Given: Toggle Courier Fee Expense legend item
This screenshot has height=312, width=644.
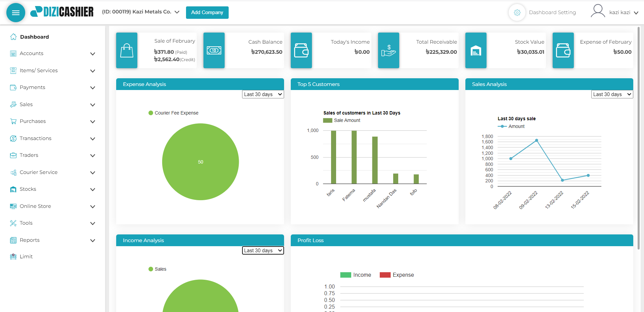Looking at the screenshot, I should 173,113.
